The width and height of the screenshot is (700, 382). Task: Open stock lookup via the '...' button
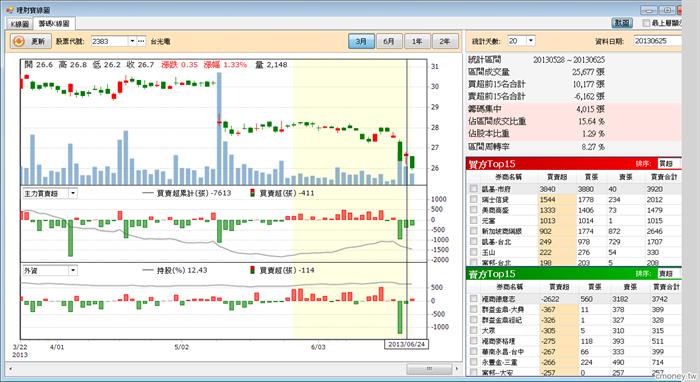141,41
